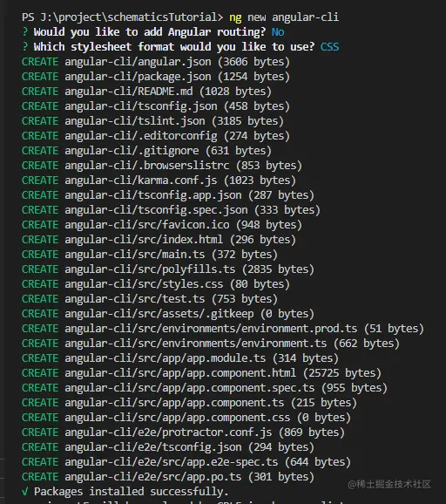Image resolution: width=446 pixels, height=504 pixels.
Task: Click the e2e/src/app.e2e-spec.ts line
Action: click(186, 461)
